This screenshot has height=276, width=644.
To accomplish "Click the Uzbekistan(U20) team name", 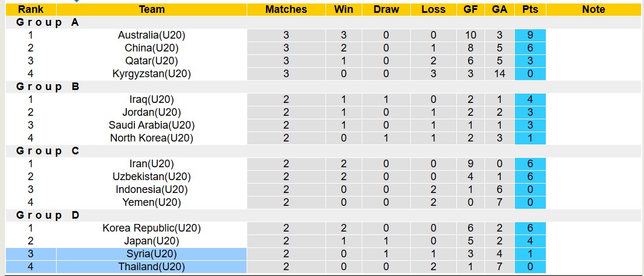I will tap(152, 177).
